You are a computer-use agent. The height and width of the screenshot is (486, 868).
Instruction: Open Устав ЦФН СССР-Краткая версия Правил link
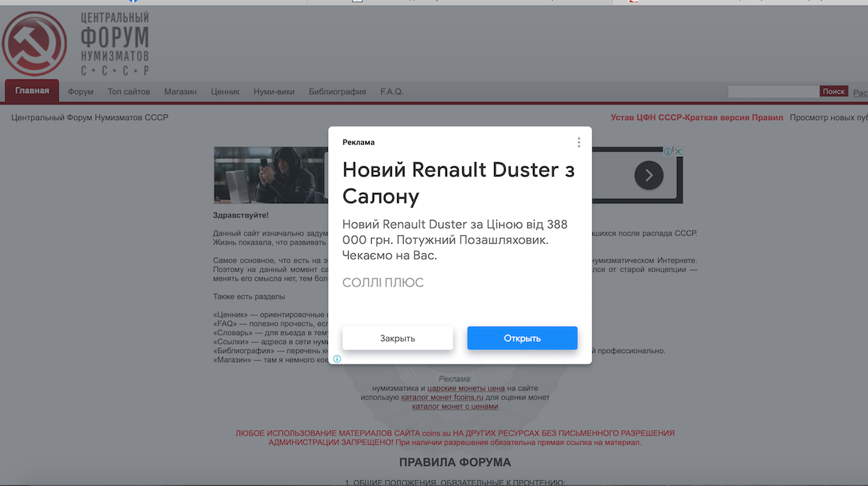click(697, 117)
